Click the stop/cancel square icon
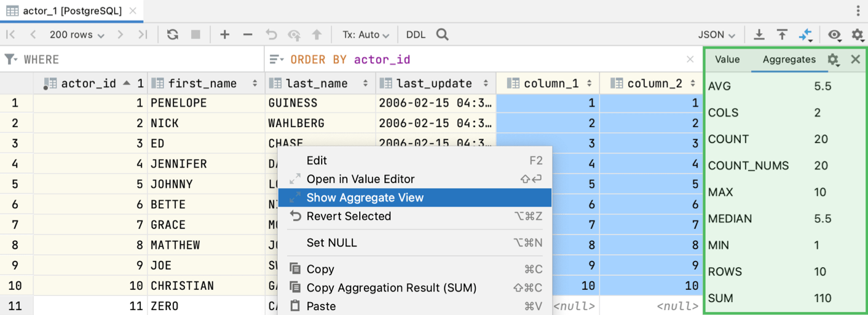Image resolution: width=868 pixels, height=315 pixels. tap(195, 35)
